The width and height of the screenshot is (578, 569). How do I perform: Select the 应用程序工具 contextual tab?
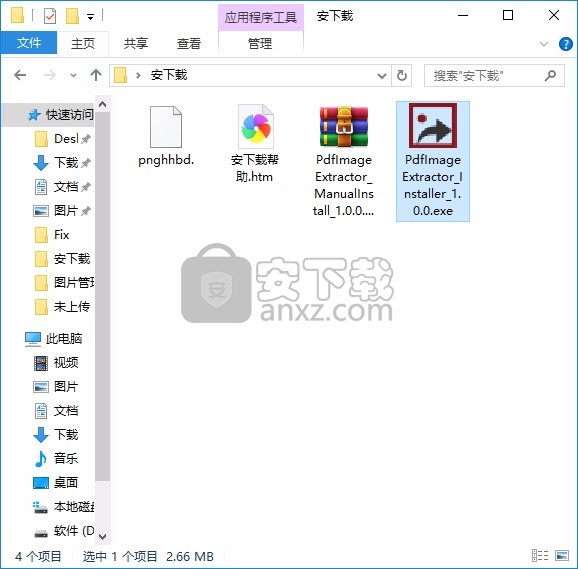[261, 17]
